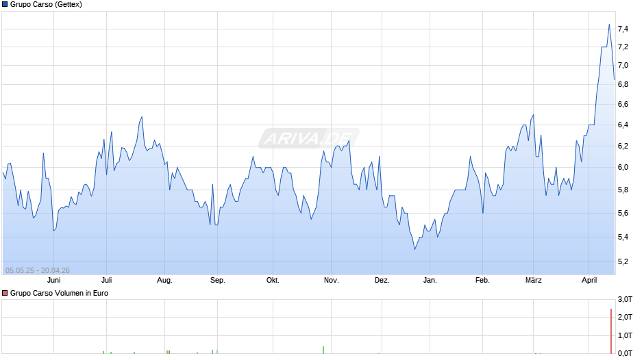Click the 5,6 price axis label
This screenshot has width=644, height=360.
pos(623,213)
